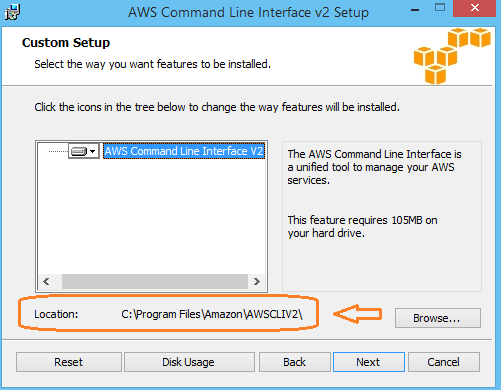Click the install location path text
This screenshot has height=390, width=501.
coord(212,314)
